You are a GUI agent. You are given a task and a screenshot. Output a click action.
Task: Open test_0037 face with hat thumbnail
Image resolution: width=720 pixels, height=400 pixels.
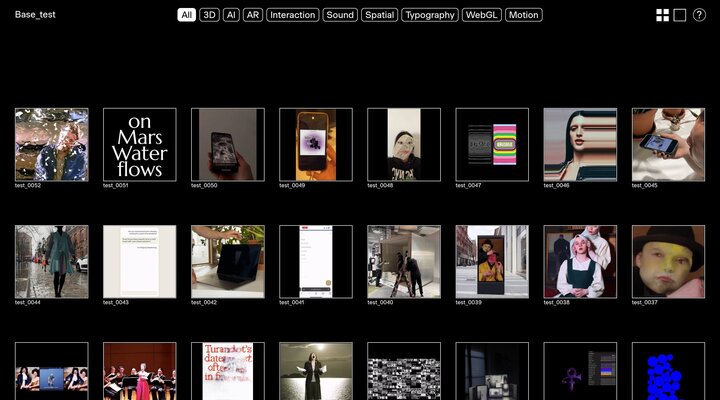pyautogui.click(x=668, y=261)
